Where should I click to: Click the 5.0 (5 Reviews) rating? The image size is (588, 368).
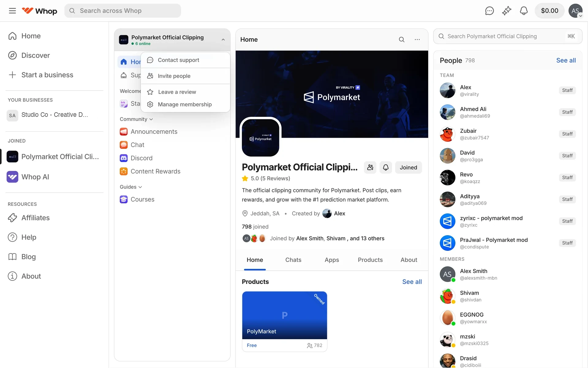266,178
